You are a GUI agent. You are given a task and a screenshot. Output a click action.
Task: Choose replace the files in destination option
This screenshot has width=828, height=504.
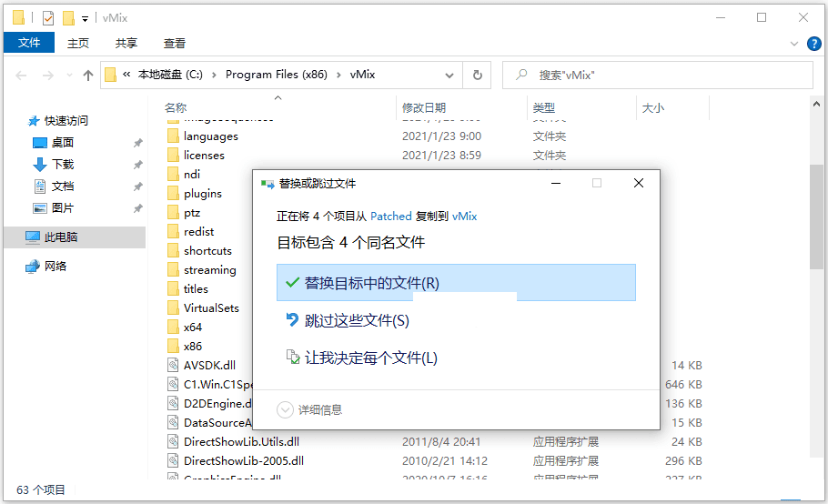tap(456, 283)
